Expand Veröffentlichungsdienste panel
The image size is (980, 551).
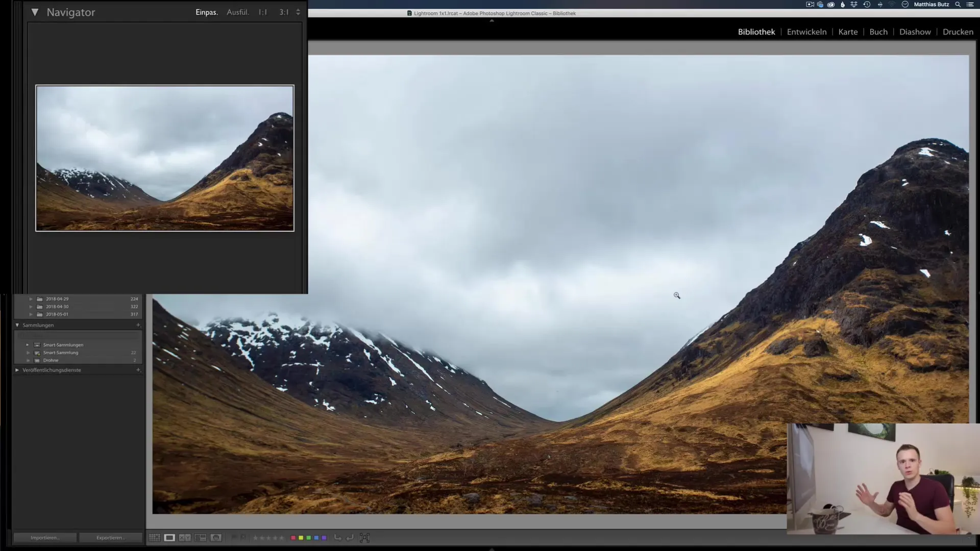pos(17,370)
